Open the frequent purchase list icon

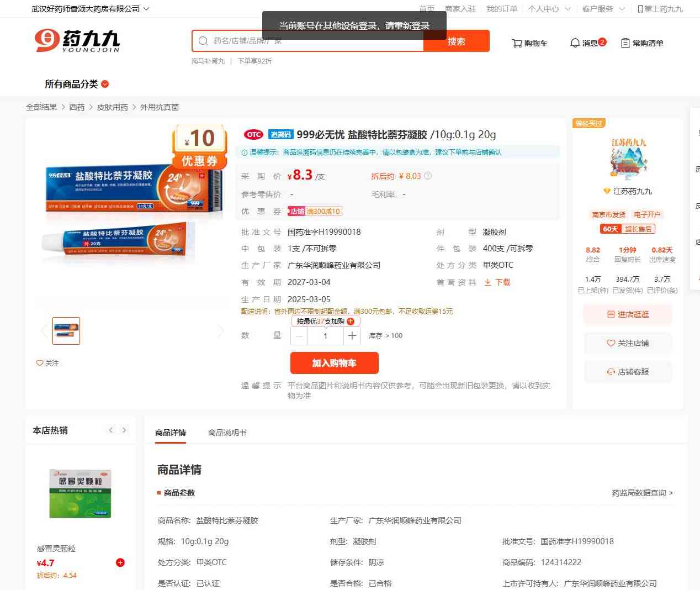click(625, 43)
